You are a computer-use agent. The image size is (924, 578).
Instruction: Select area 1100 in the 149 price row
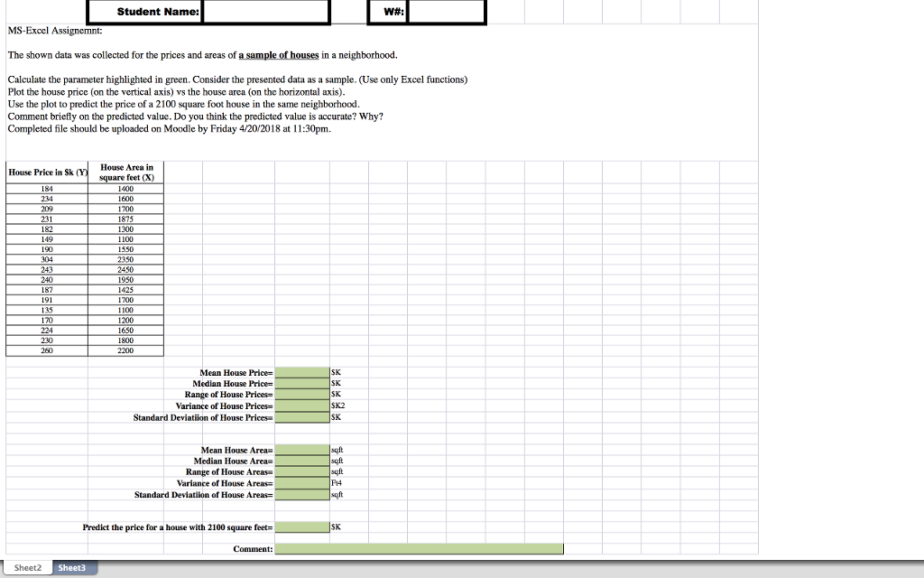coord(126,238)
